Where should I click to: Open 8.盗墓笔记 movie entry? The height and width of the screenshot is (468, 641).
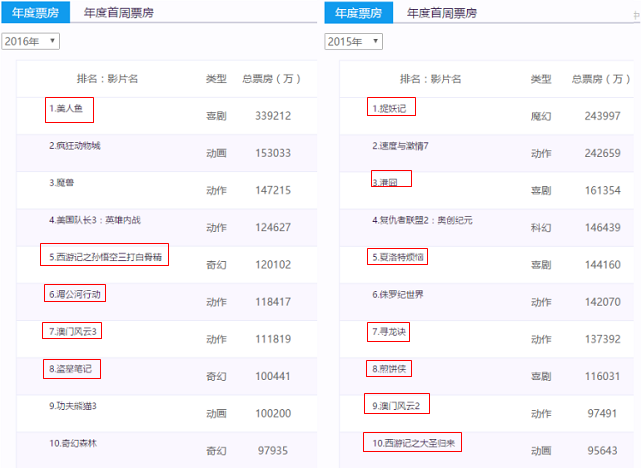point(72,369)
